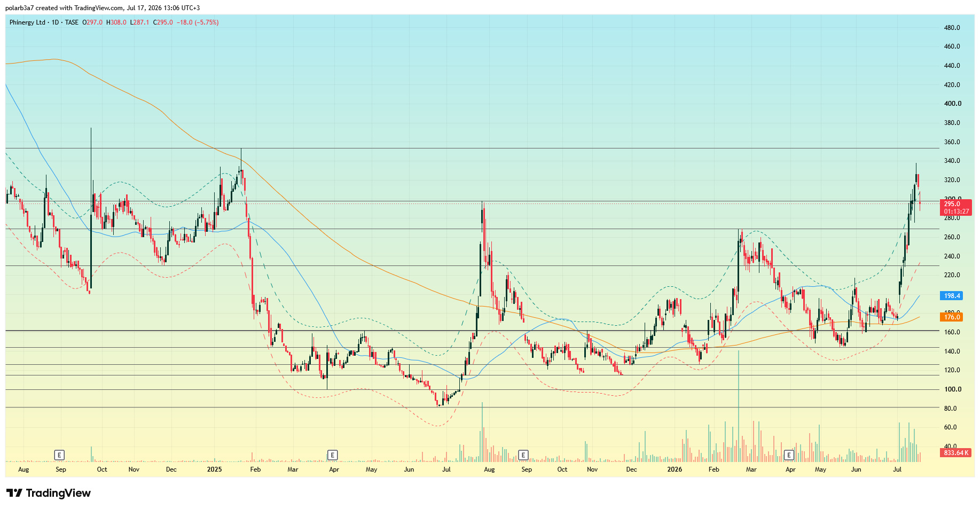Viewport: 980px width, 509px height.
Task: Click the 400.0 price axis label
Action: pyautogui.click(x=953, y=104)
